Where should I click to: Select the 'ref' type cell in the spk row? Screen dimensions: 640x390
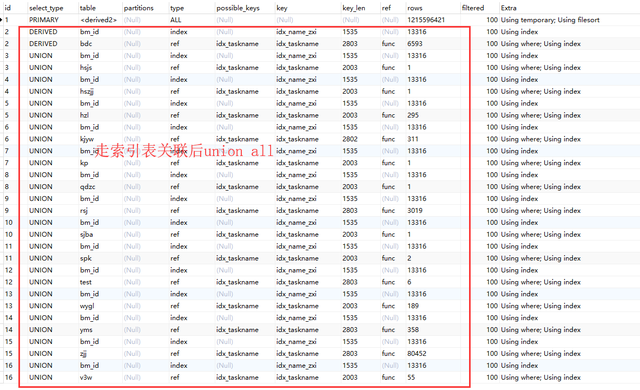point(175,258)
